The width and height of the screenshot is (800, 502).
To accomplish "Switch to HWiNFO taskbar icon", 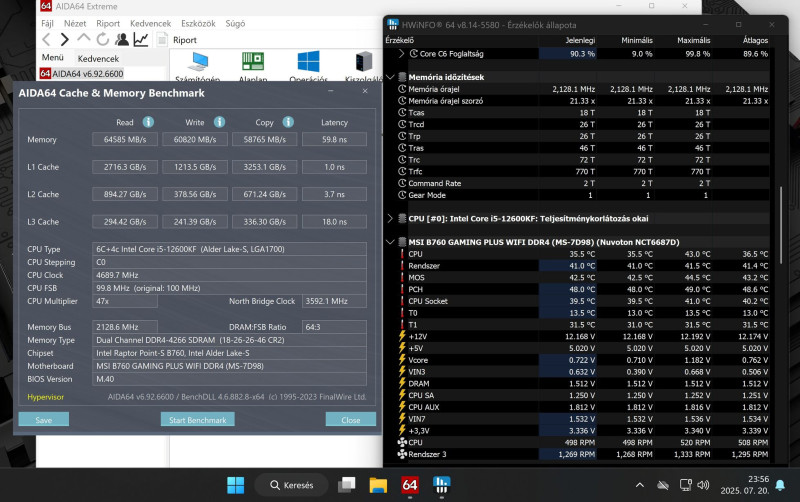I will coord(441,485).
